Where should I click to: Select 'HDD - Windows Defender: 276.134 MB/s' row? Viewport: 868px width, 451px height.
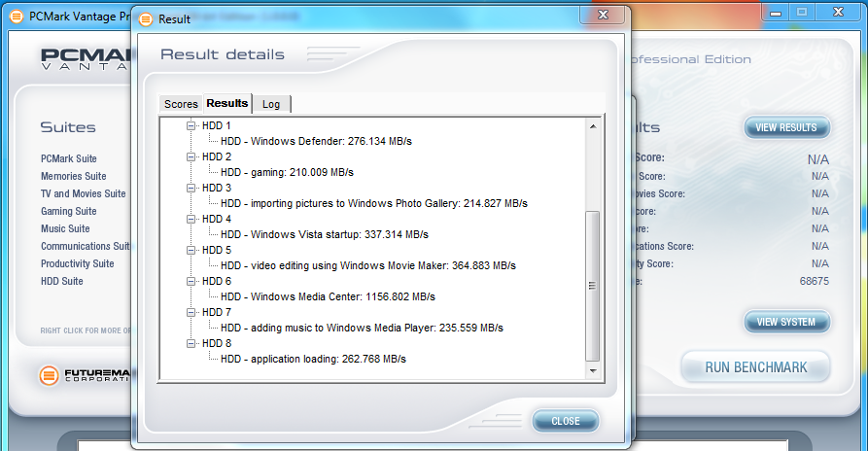coord(316,141)
